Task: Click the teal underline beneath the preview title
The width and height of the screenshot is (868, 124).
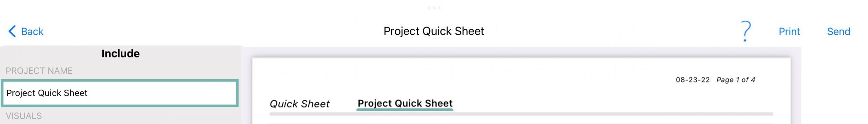Action: point(405,110)
